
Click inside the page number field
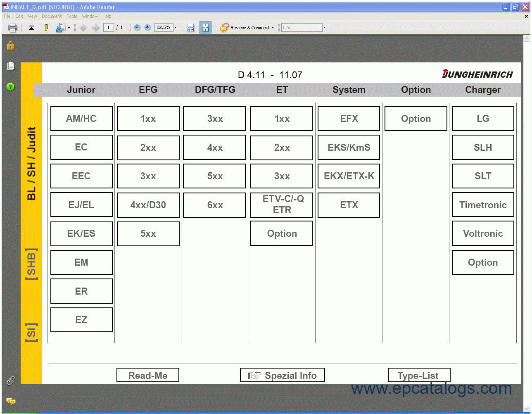(x=108, y=27)
